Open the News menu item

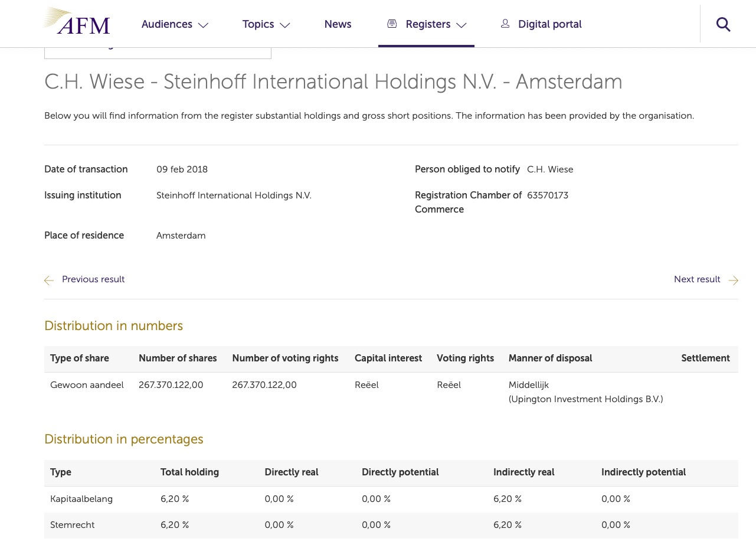338,24
